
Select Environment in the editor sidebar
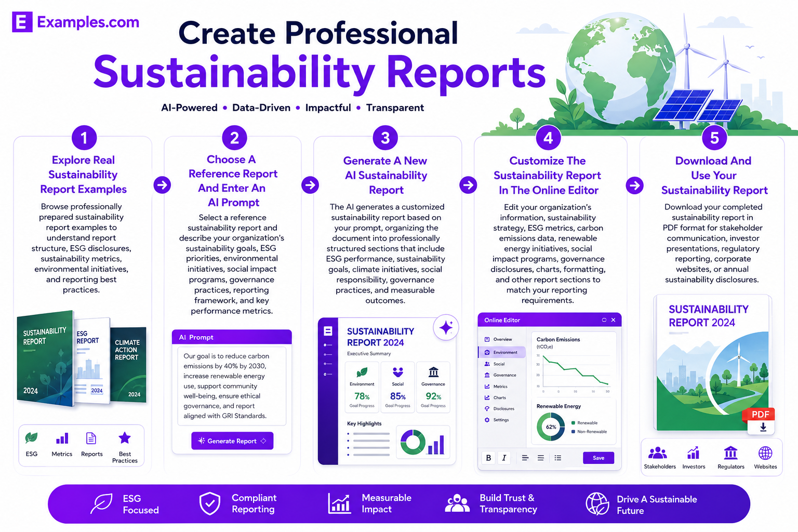[x=501, y=352]
